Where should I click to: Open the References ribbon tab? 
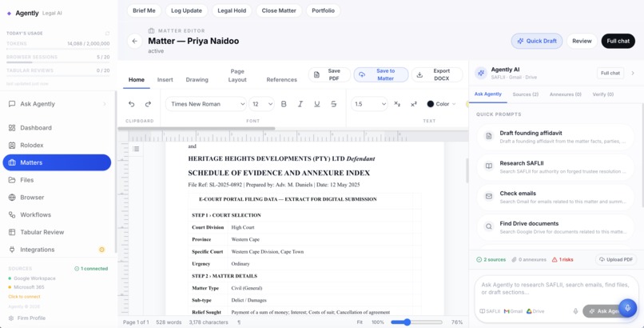click(282, 80)
